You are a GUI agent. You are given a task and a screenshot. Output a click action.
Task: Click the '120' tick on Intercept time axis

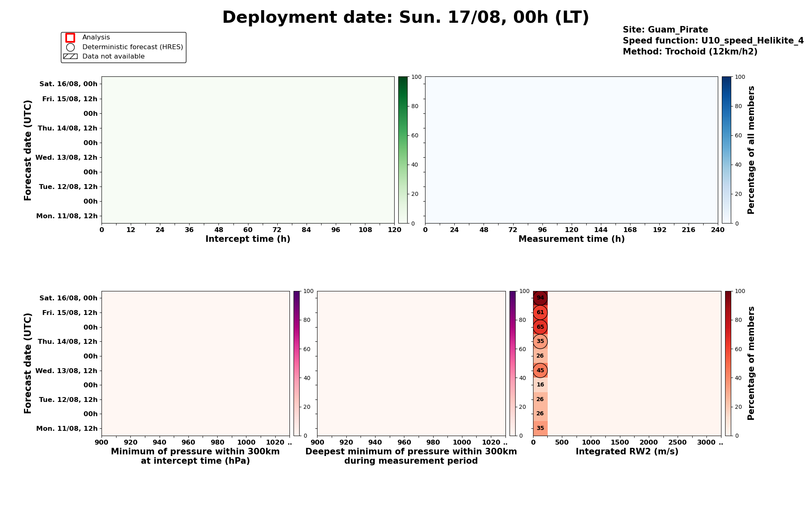394,230
